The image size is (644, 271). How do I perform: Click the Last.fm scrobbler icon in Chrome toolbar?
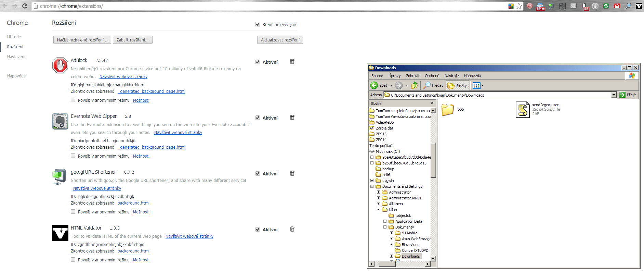tap(530, 6)
